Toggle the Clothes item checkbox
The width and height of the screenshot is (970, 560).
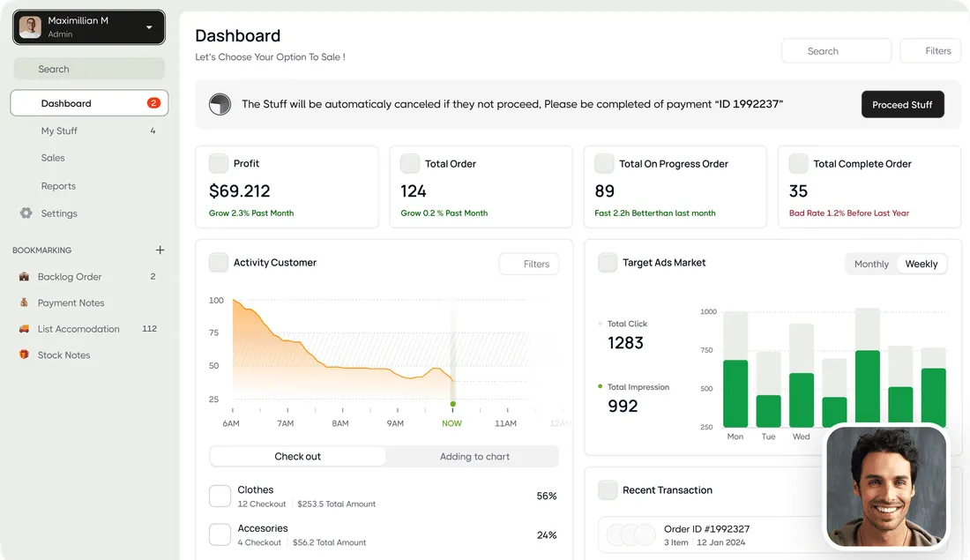pyautogui.click(x=220, y=496)
